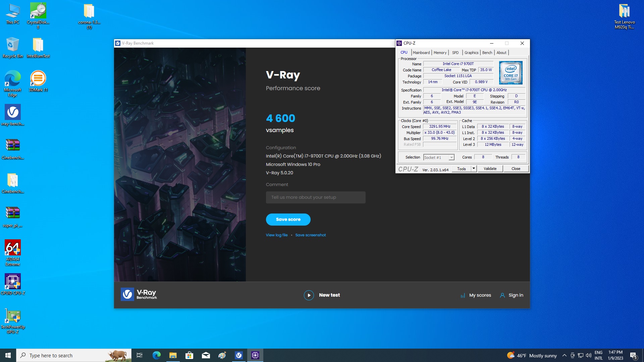The width and height of the screenshot is (644, 362).
Task: Open the View log file link
Action: [277, 235]
